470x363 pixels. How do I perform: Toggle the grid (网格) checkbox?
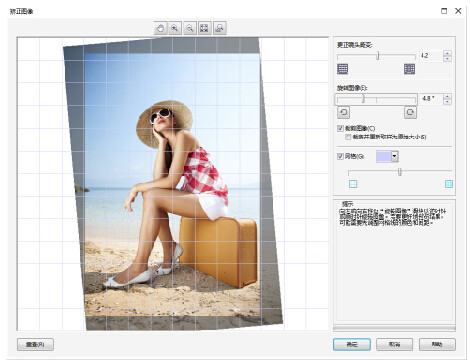[x=340, y=156]
